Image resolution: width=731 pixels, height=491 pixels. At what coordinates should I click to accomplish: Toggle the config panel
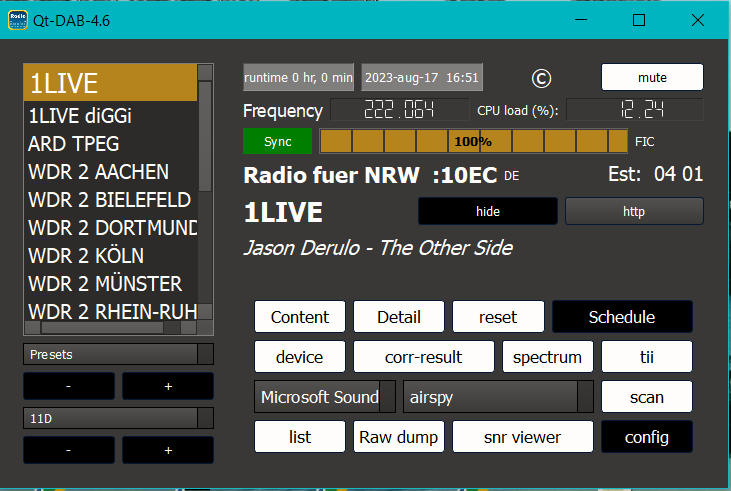coord(647,437)
